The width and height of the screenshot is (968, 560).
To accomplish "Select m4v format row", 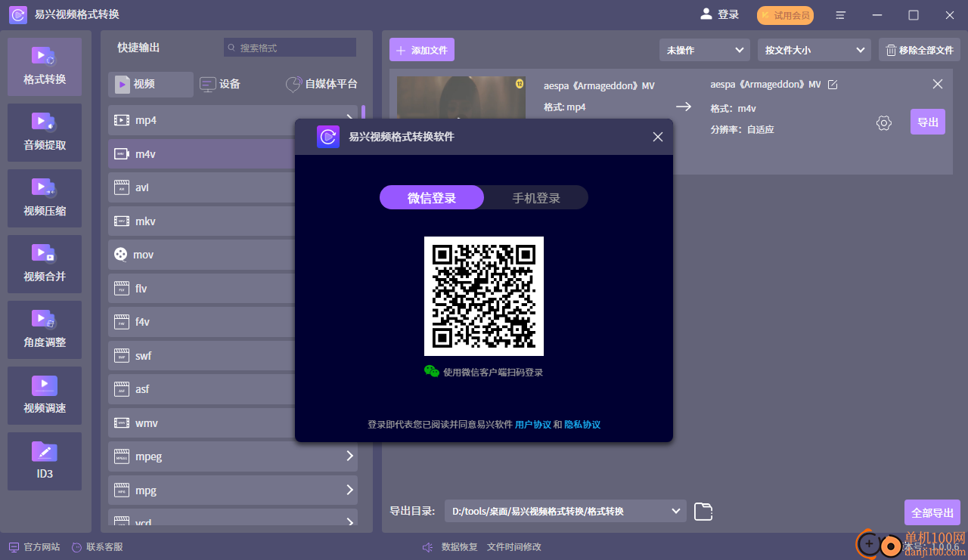I will 233,154.
